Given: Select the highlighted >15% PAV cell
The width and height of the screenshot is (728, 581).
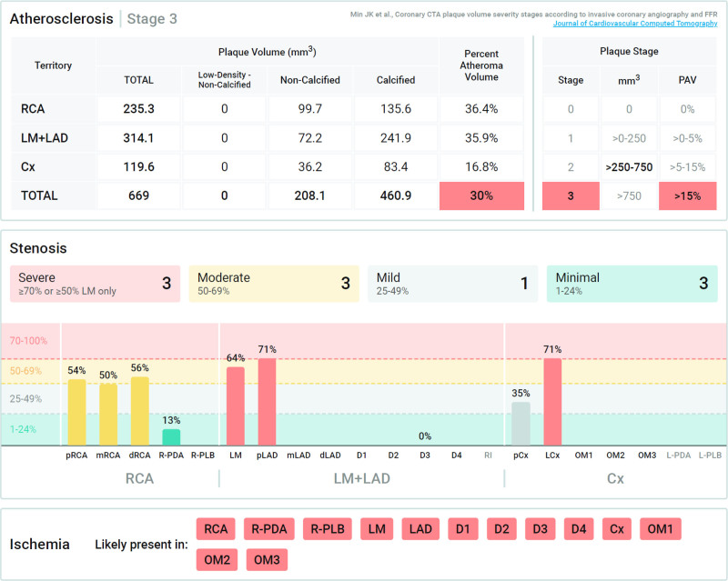Looking at the screenshot, I should click(x=688, y=195).
